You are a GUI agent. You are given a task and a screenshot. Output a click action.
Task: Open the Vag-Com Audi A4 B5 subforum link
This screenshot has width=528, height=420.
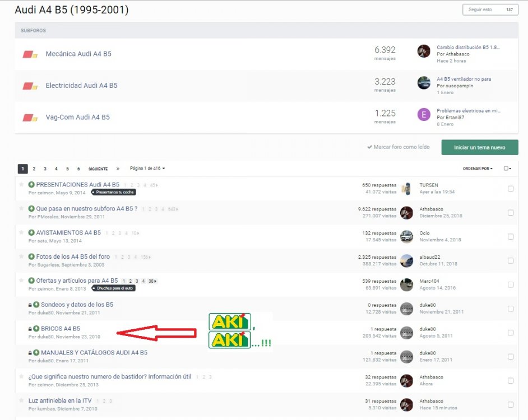coord(78,117)
